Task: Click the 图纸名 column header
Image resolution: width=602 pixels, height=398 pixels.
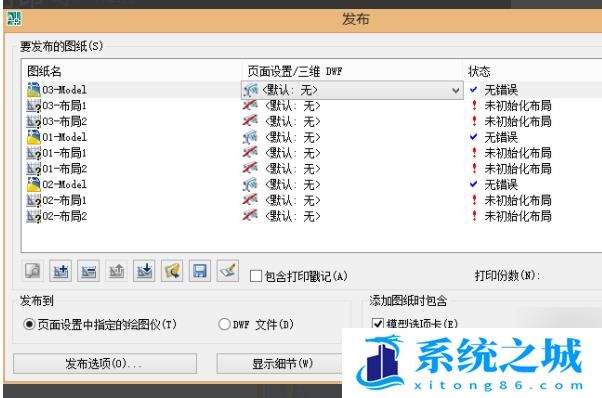Action: 44,71
